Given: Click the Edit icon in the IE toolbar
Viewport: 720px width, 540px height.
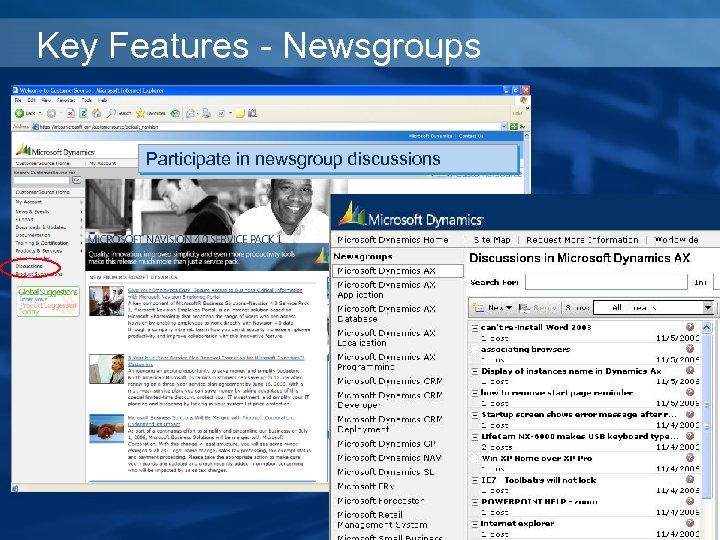Looking at the screenshot, I should pyautogui.click(x=221, y=113).
